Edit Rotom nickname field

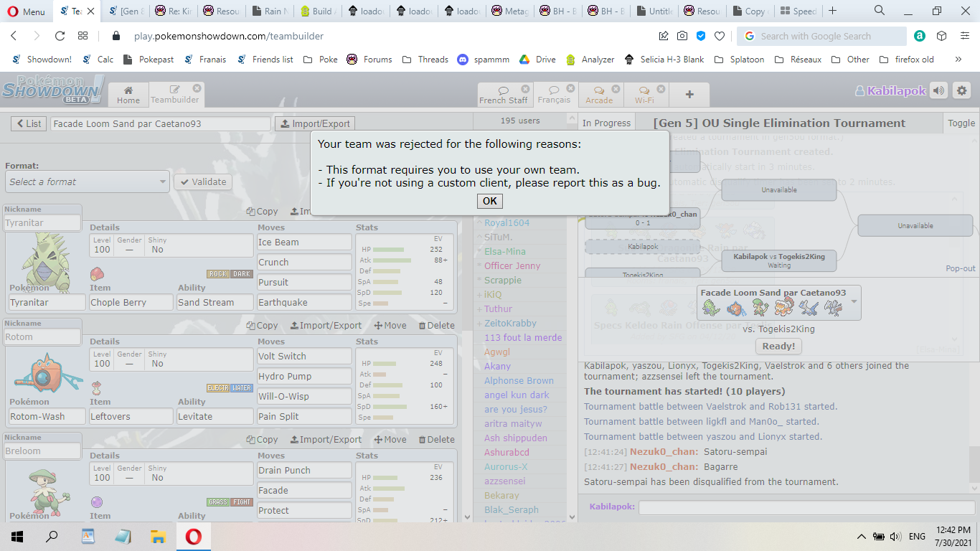(x=42, y=336)
